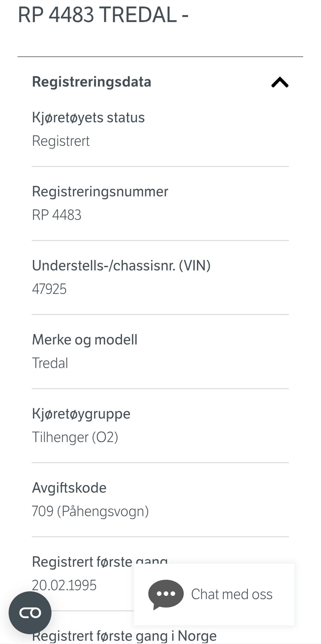The width and height of the screenshot is (321, 644).
Task: Select the Tredal brand value
Action: (50, 363)
